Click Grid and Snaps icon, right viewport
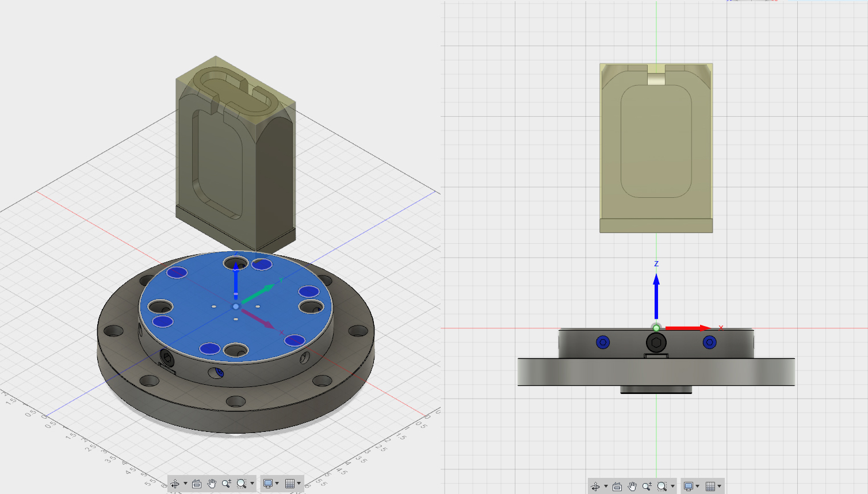Image resolution: width=868 pixels, height=494 pixels. click(710, 487)
